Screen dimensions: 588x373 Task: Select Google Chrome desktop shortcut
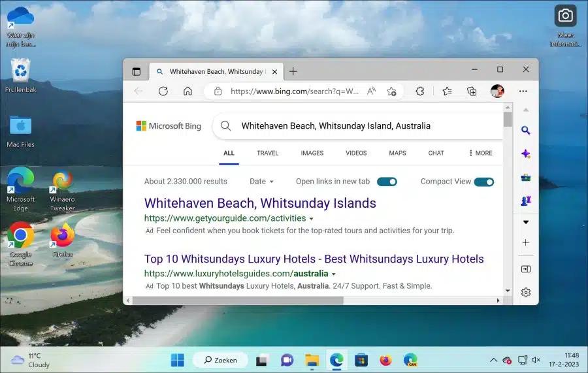tap(21, 244)
